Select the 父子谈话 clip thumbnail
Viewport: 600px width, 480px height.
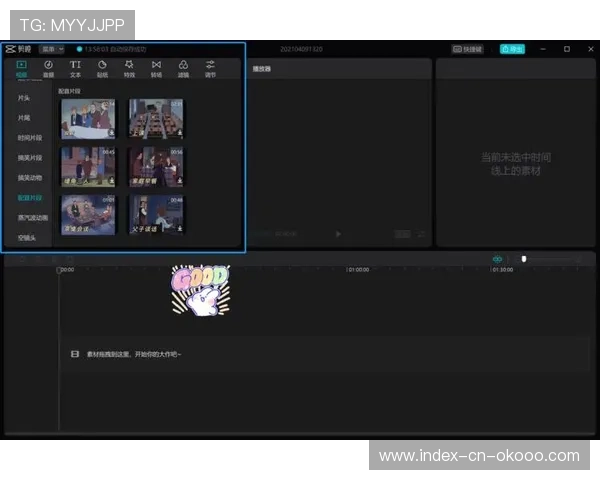(x=156, y=214)
